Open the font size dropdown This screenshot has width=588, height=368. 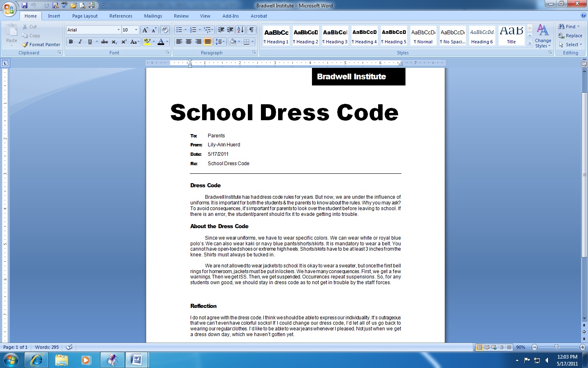pos(135,29)
